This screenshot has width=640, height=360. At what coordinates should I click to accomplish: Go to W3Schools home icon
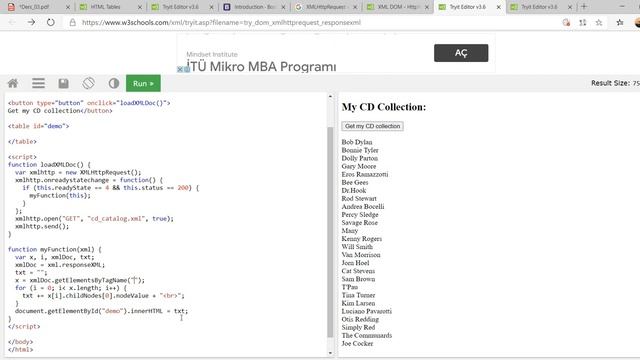[13, 84]
